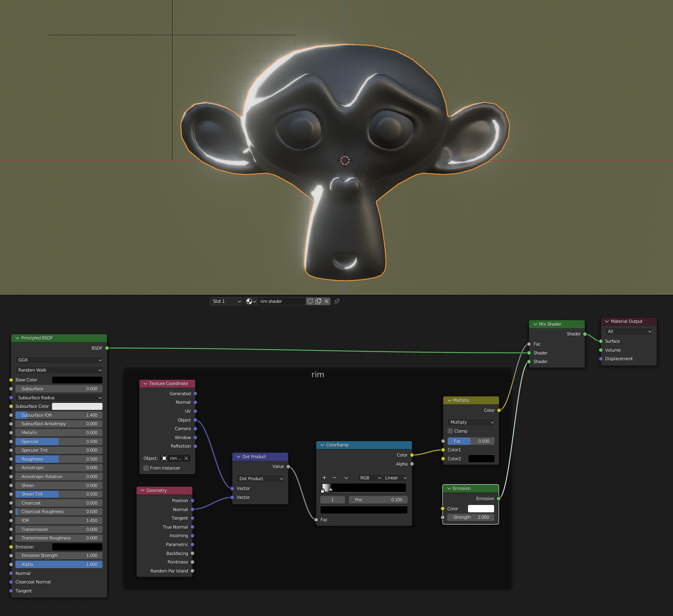
Task: Click the ColorRamp Pos value field
Action: [378, 500]
